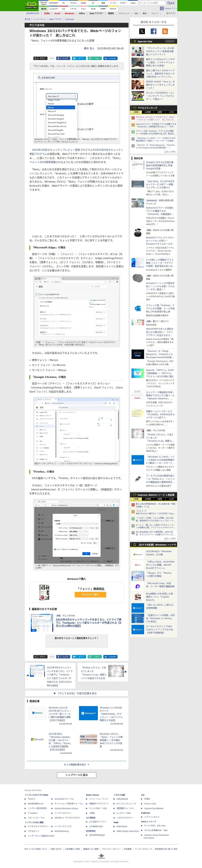The height and width of the screenshot is (868, 202).
Task: Open ［やじうまの杜］の他の記事を見る
Action: (77, 693)
